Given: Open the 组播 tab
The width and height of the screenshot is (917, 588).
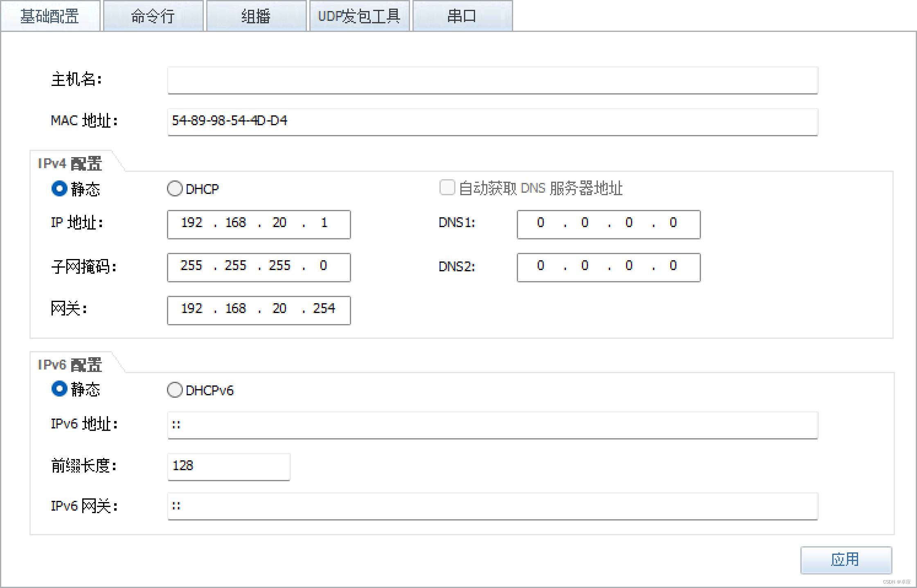Looking at the screenshot, I should (256, 16).
